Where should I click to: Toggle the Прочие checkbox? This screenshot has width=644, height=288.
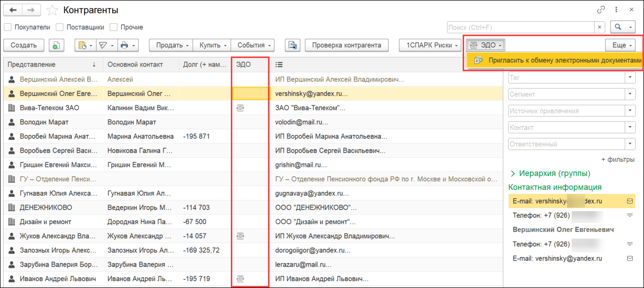[x=114, y=27]
